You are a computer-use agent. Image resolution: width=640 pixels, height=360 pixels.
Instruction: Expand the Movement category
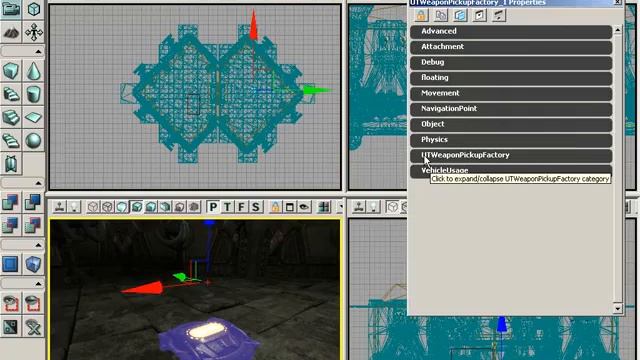tap(511, 93)
